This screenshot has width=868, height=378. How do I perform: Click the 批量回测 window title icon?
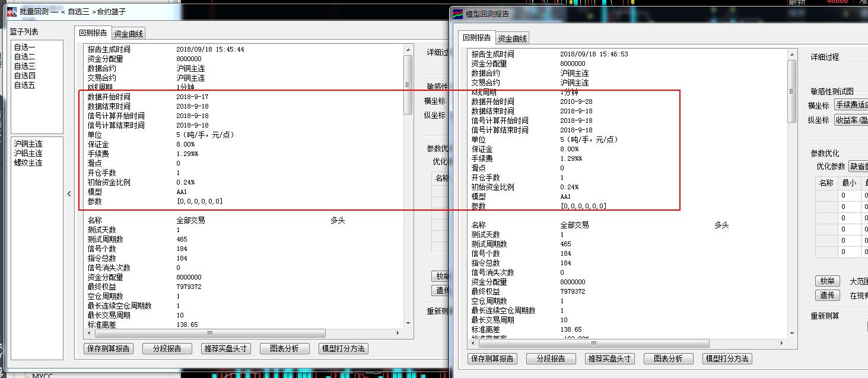click(x=11, y=11)
